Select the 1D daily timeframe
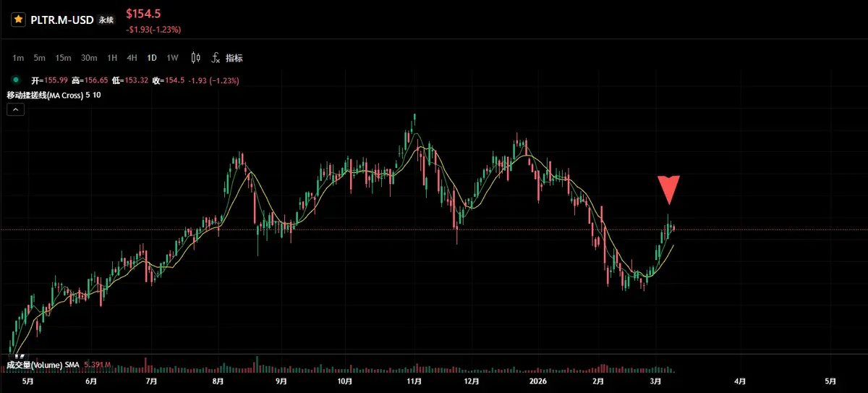 (x=152, y=58)
